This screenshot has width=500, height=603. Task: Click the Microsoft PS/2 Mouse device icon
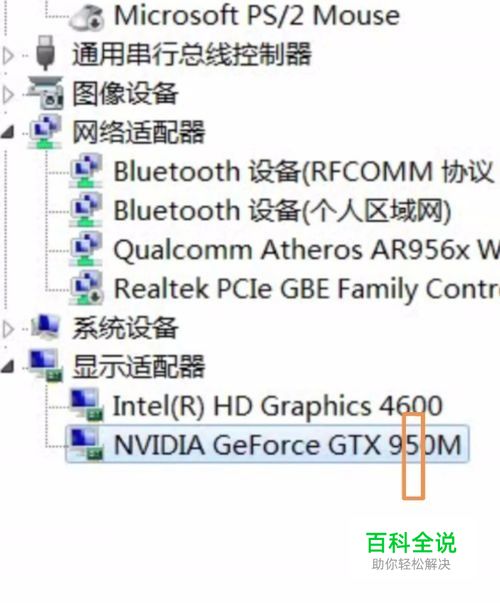pos(86,17)
